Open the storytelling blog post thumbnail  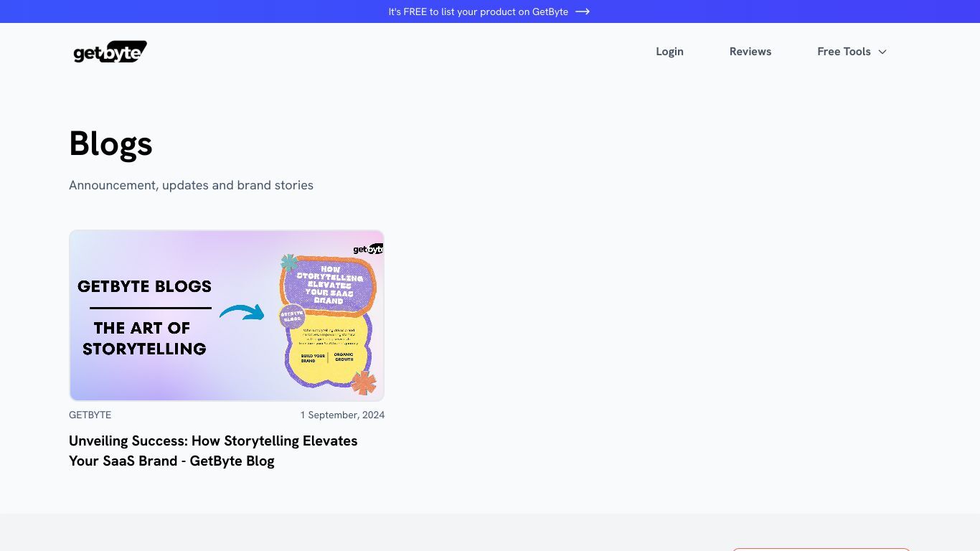click(x=227, y=316)
